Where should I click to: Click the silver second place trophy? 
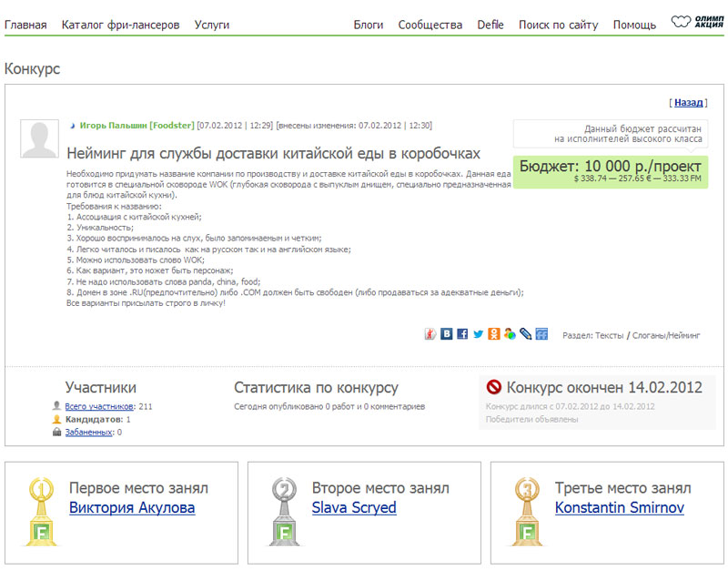click(x=284, y=512)
